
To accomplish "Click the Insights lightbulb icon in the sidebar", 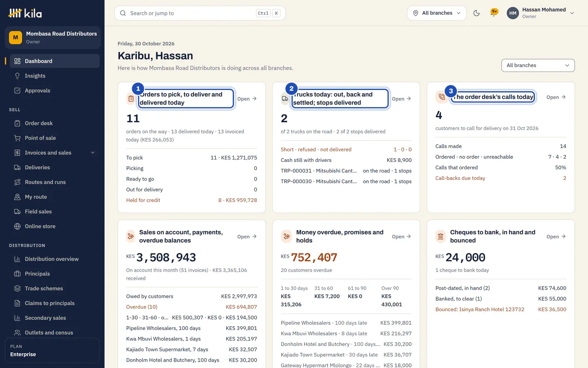I will coord(17,76).
